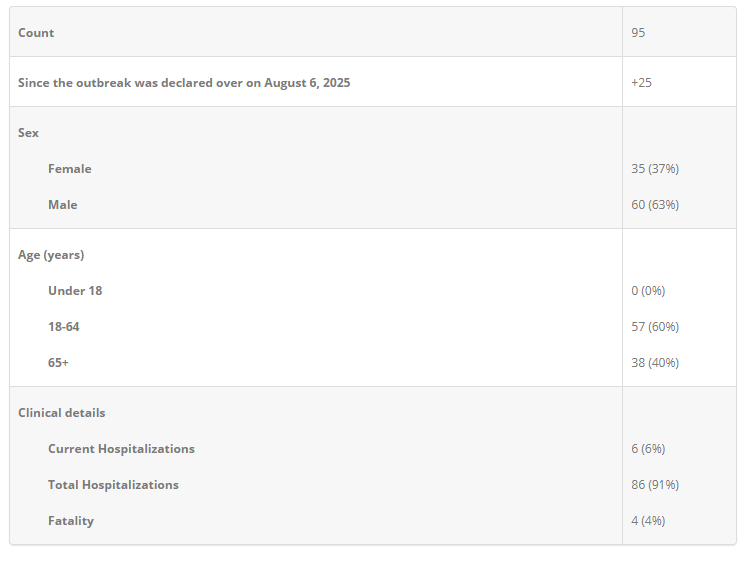The image size is (744, 561).
Task: Click the Clinical details section heading
Action: [61, 413]
